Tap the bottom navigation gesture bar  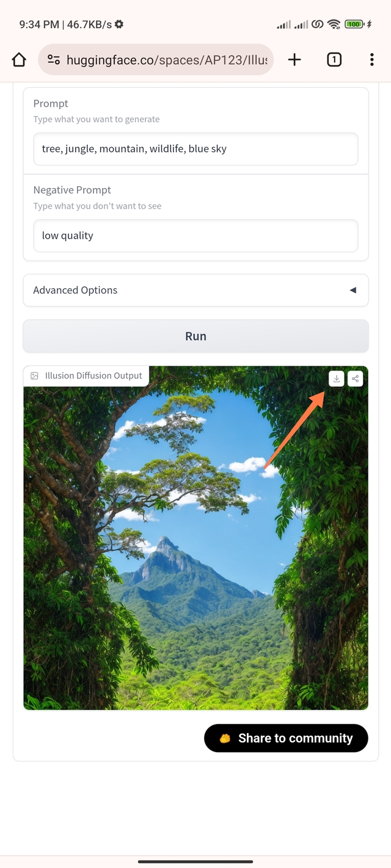195,861
